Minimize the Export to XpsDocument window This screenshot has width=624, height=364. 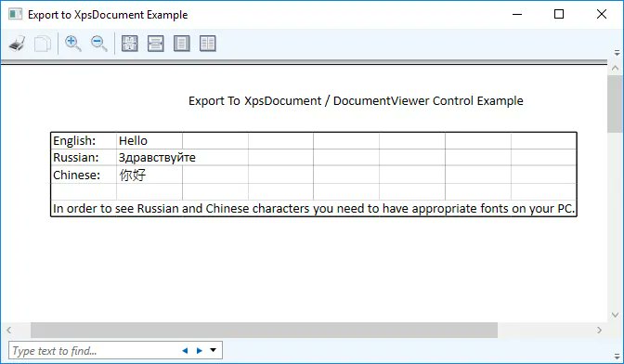pos(517,14)
